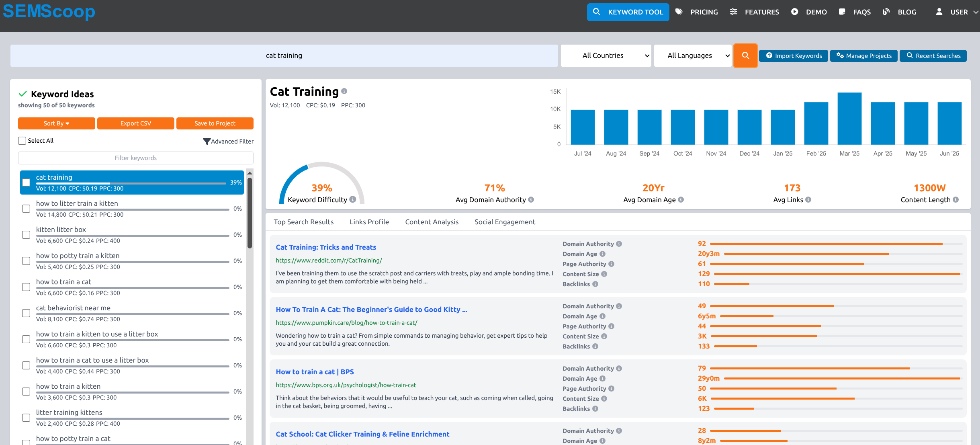Viewport: 980px width, 445px height.
Task: Open the Sort By dropdown
Action: point(56,123)
